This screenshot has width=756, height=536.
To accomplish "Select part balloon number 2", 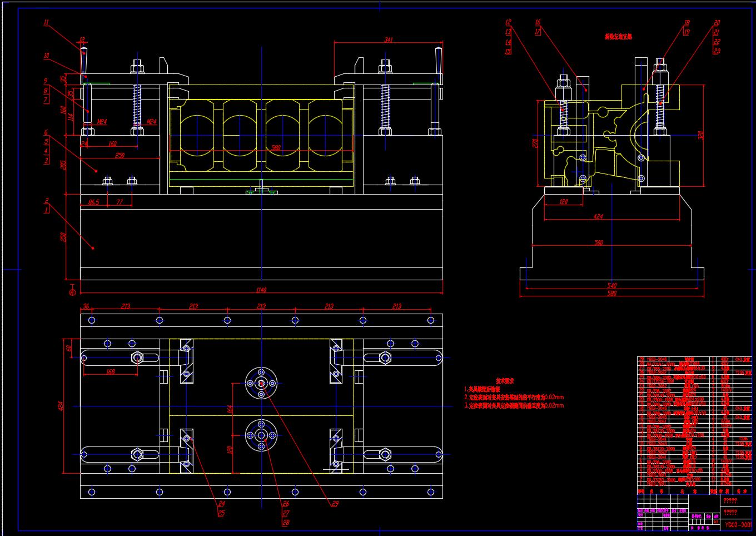I will [x=46, y=201].
